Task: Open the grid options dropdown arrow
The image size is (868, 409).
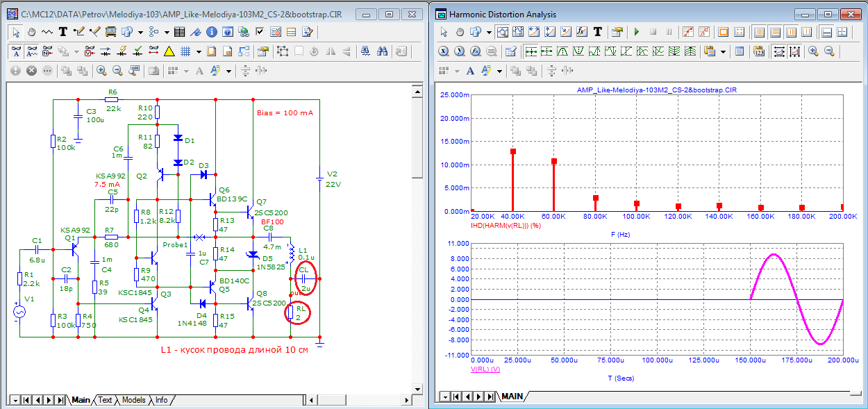Action: point(199,51)
